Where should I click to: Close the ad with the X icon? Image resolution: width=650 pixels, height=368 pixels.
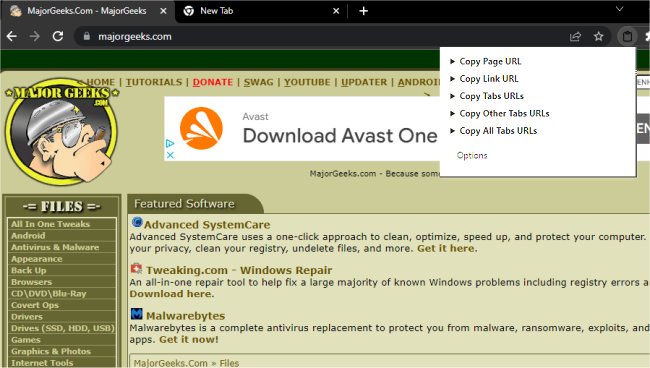170,155
